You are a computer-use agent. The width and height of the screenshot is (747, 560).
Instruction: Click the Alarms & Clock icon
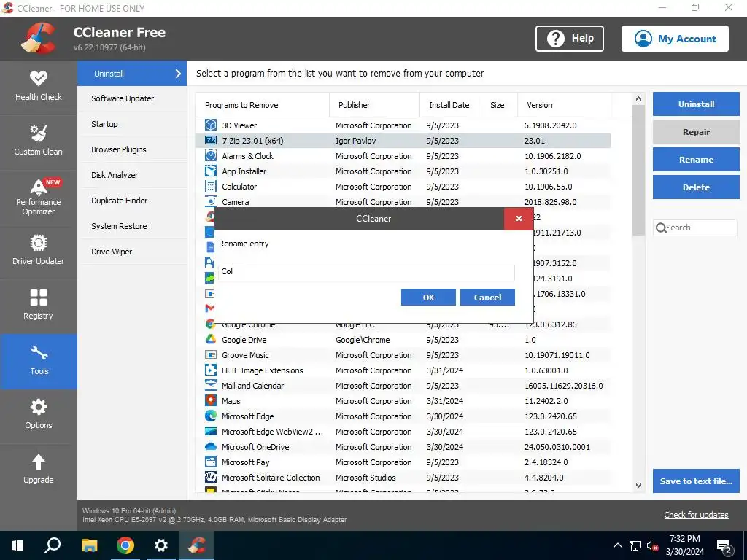211,156
